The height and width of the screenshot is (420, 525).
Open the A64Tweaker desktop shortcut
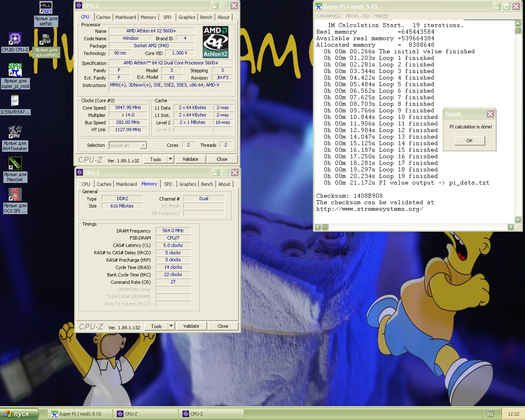click(x=15, y=138)
